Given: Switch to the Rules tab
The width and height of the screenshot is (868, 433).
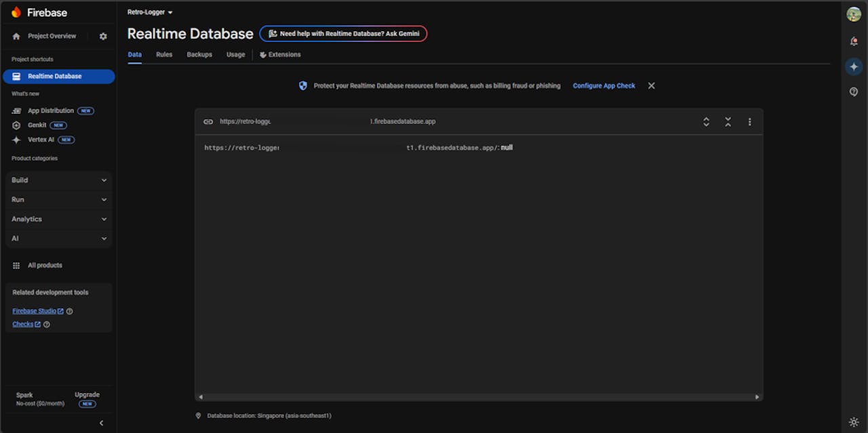Looking at the screenshot, I should coord(164,55).
